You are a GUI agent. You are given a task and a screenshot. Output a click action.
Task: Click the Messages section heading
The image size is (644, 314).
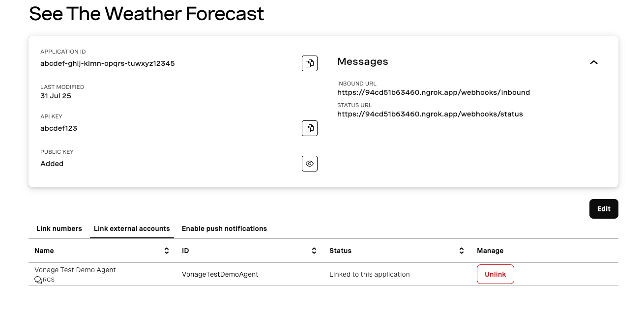(362, 61)
